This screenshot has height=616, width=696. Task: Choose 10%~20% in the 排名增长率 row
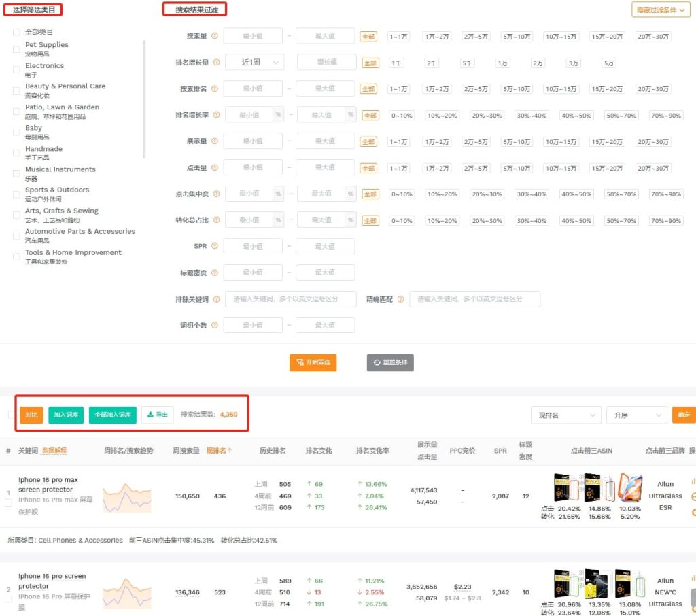click(442, 116)
